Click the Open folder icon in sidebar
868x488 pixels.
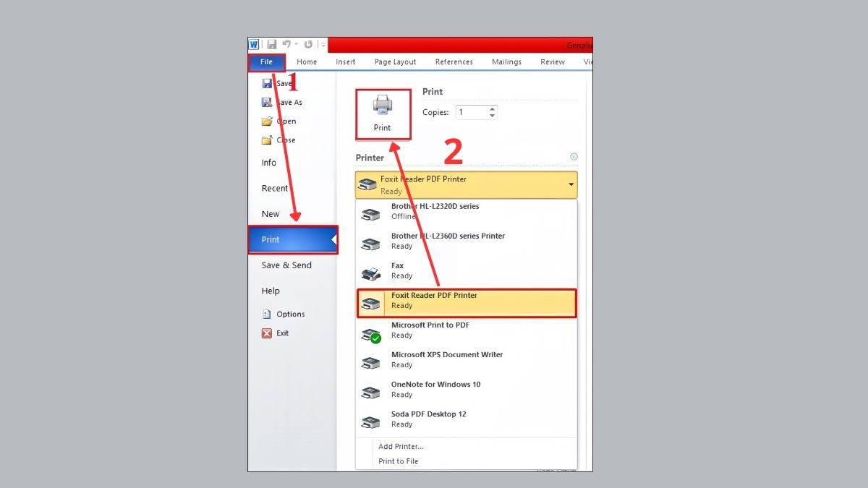(x=267, y=121)
